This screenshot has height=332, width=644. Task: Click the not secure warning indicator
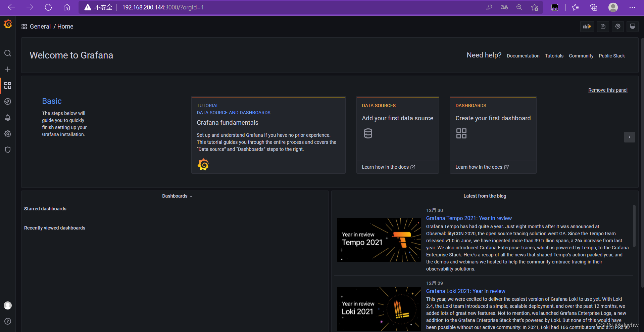pos(98,7)
